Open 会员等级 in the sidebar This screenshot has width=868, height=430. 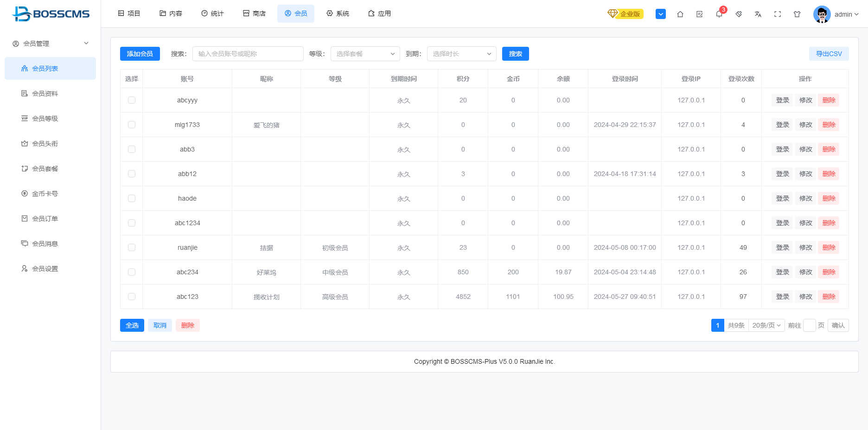point(50,118)
